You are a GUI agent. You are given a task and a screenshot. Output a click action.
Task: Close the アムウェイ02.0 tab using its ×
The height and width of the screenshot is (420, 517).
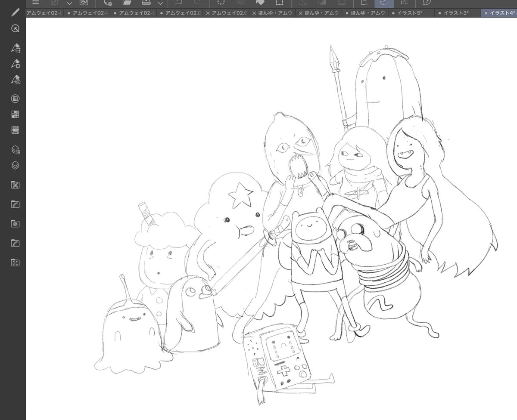coord(208,13)
